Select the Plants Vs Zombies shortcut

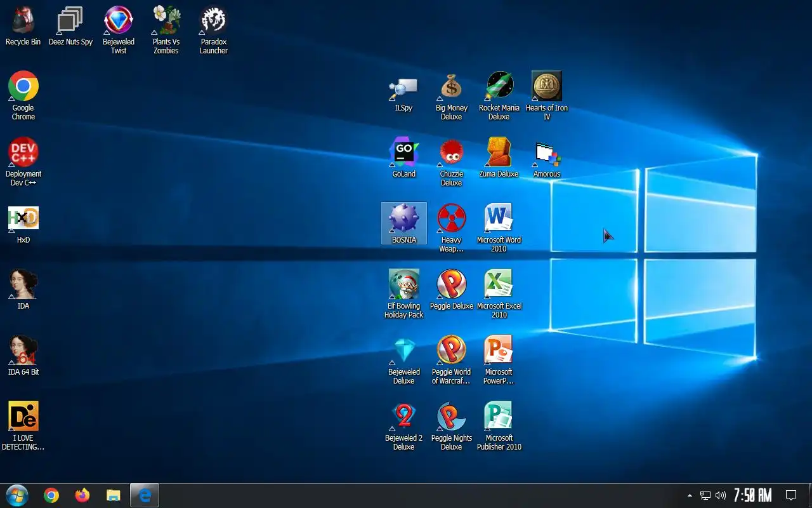click(166, 30)
